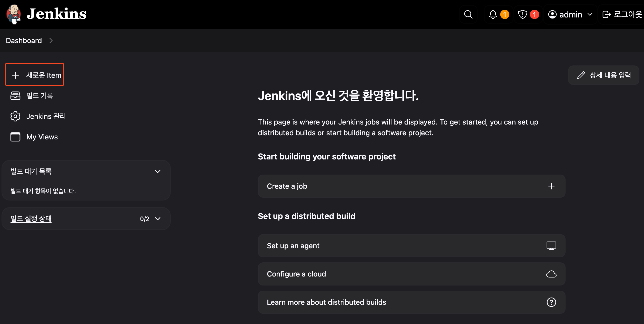Click the question mark help icon

pyautogui.click(x=551, y=302)
